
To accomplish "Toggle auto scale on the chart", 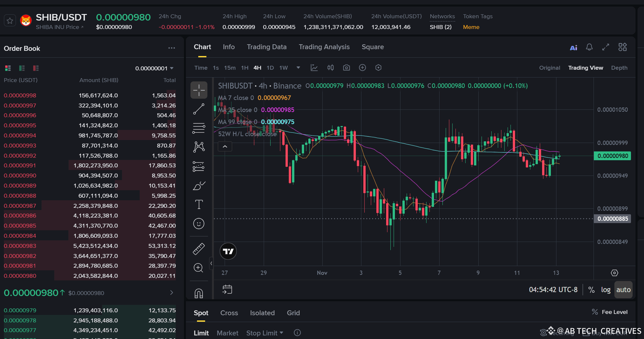I will click(623, 290).
